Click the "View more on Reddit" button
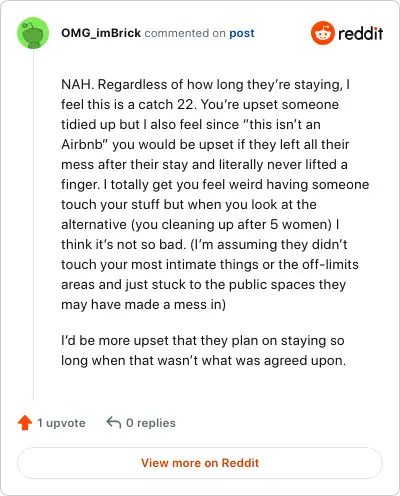 point(200,463)
